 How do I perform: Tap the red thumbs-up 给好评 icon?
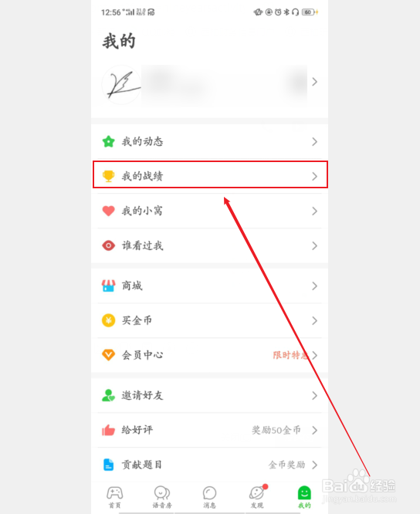pyautogui.click(x=109, y=430)
